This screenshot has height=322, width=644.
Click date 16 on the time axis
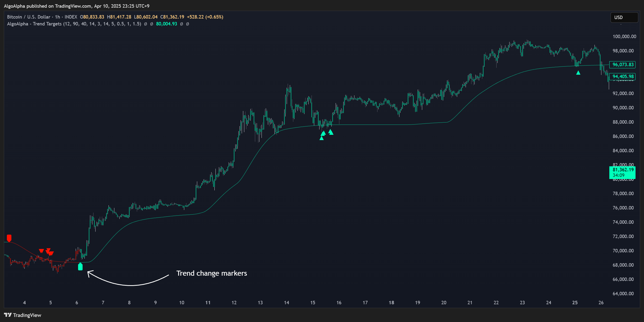339,303
